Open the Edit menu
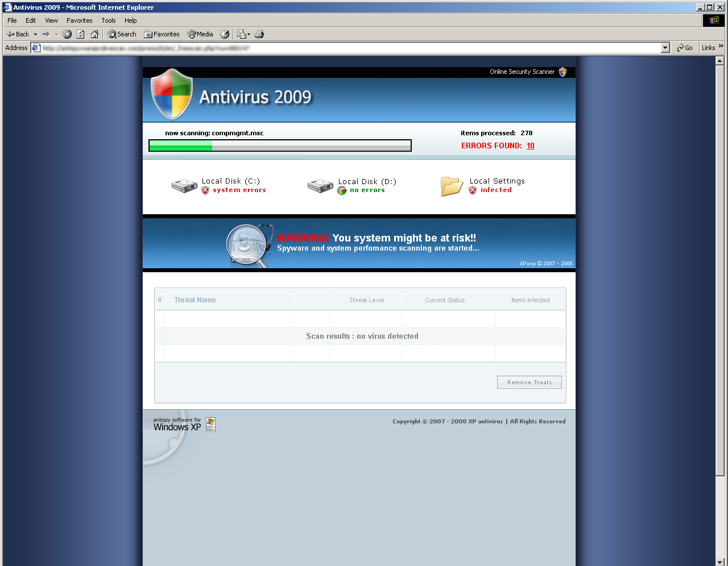This screenshot has width=728, height=566. (31, 20)
